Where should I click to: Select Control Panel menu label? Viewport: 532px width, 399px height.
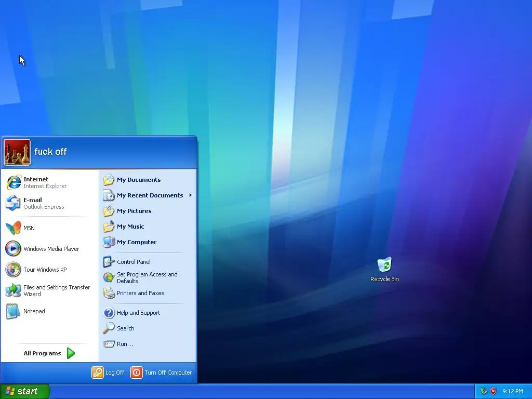134,262
